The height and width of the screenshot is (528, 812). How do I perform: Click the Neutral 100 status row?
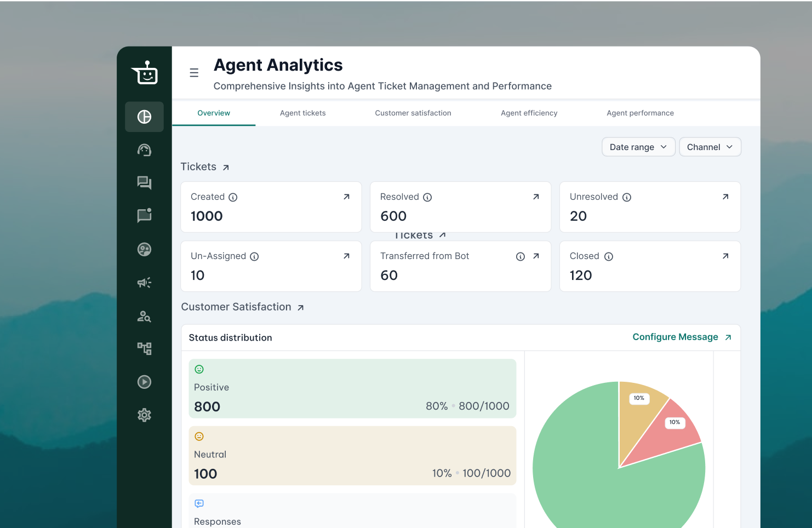pos(352,456)
